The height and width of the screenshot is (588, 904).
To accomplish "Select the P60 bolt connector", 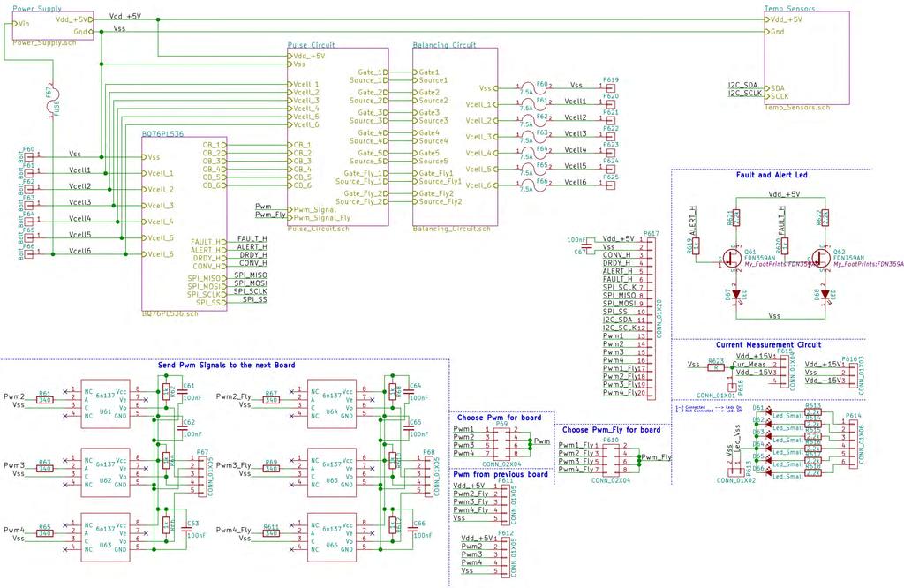I will pos(28,156).
